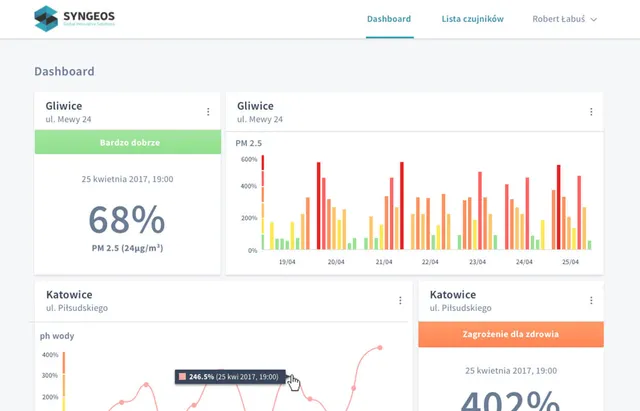Viewport: 640px width, 411px height.
Task: Switch to Lista czujników tab
Action: (x=472, y=19)
